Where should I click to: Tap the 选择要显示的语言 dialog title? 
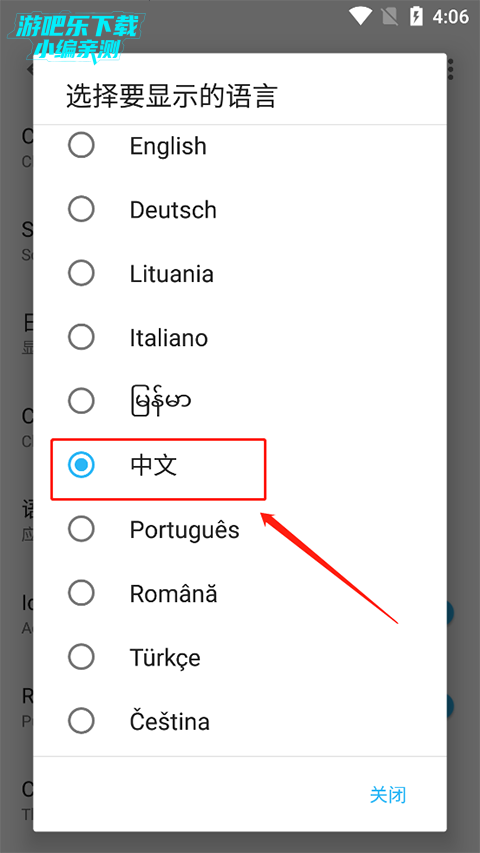pos(172,95)
